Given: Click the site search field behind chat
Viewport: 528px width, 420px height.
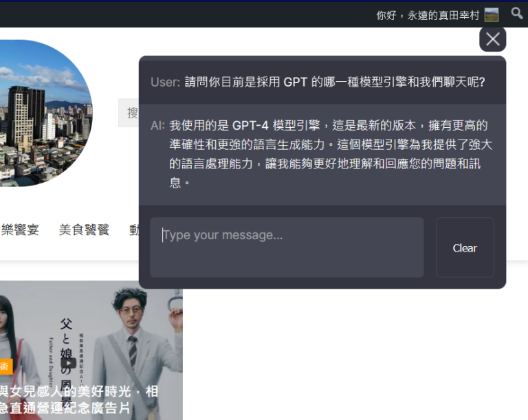Looking at the screenshot, I should pos(129,113).
